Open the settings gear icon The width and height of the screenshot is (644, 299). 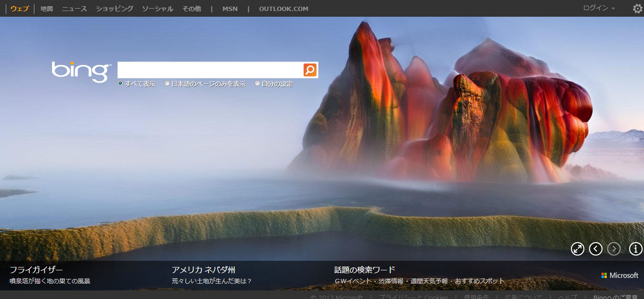click(637, 9)
